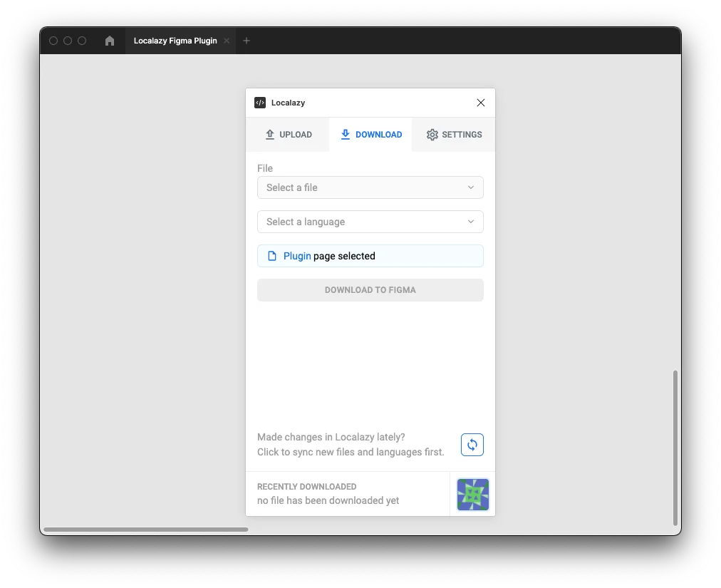Close the Localazy plugin window
This screenshot has height=588, width=721.
click(x=480, y=103)
